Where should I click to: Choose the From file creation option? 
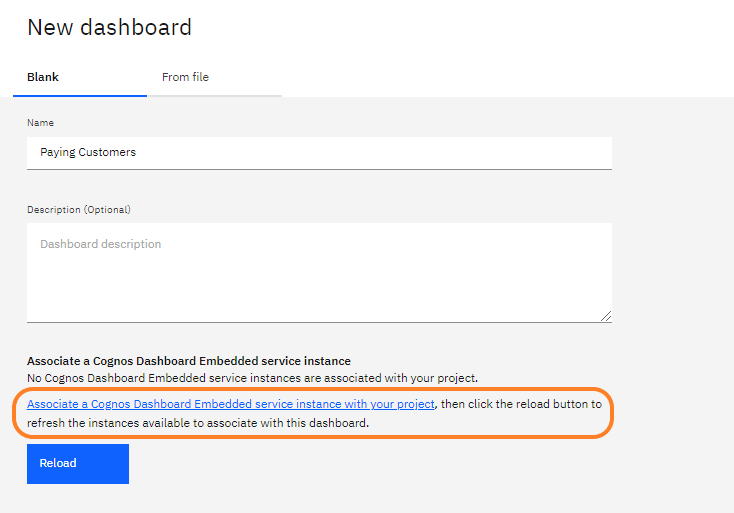tap(185, 77)
